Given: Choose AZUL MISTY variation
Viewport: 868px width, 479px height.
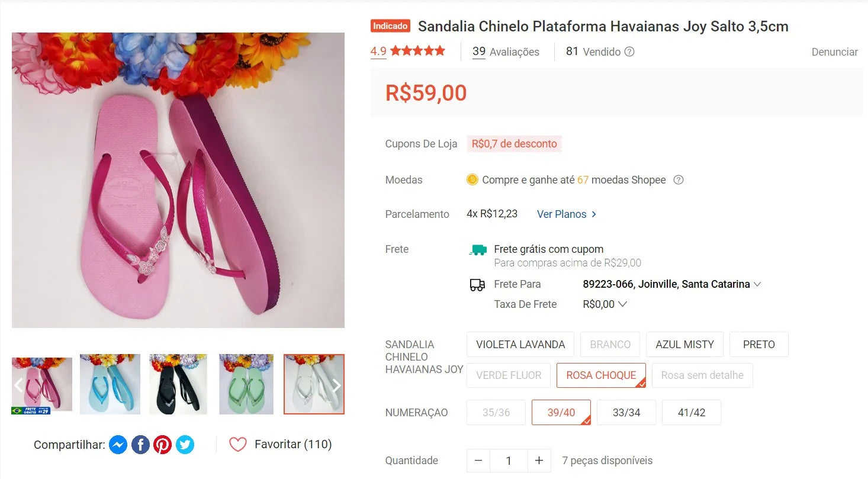Looking at the screenshot, I should click(684, 345).
